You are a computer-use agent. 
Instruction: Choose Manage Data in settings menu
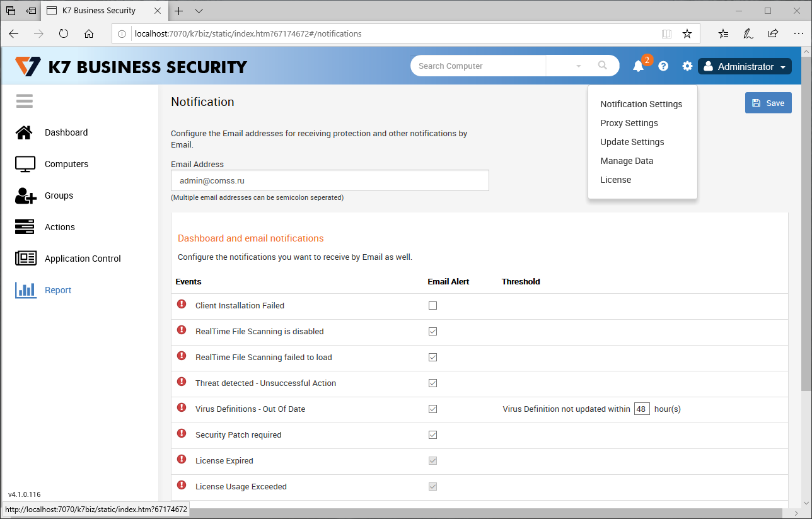(627, 161)
